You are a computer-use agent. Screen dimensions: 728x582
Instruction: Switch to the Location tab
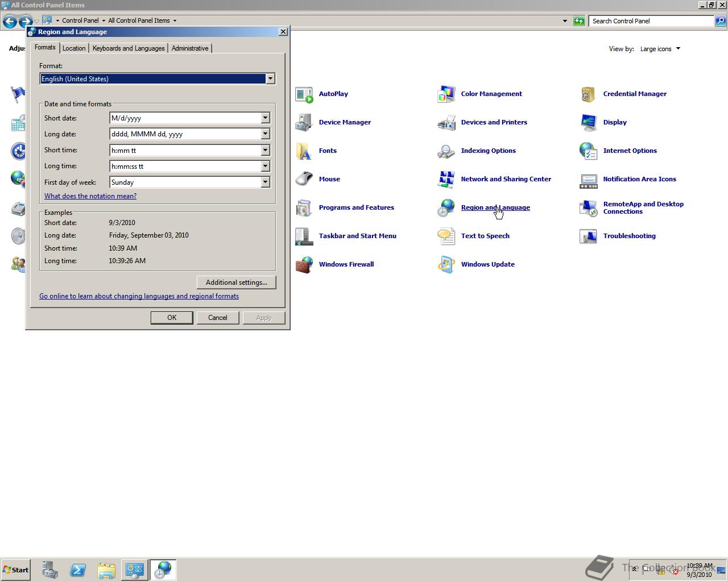tap(74, 48)
